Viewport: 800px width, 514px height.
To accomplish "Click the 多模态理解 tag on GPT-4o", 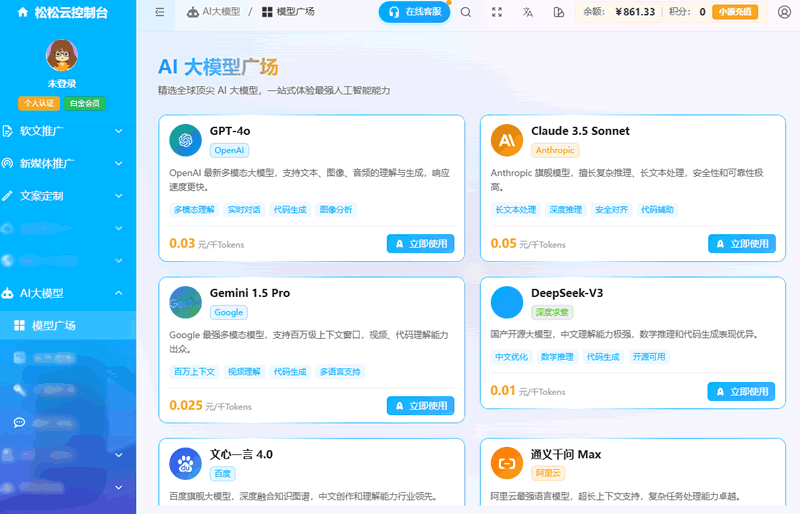I will (x=194, y=210).
